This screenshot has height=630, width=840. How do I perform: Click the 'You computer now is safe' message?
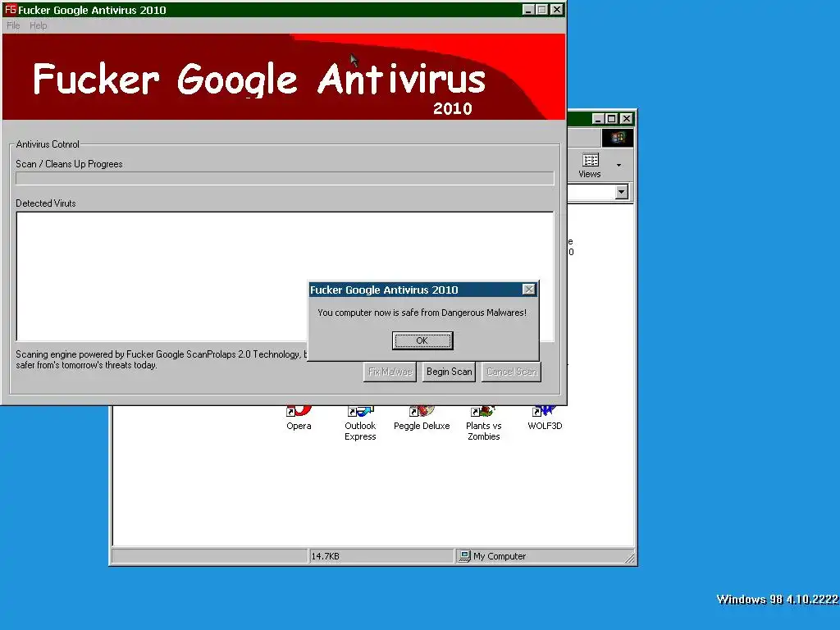[x=422, y=313]
